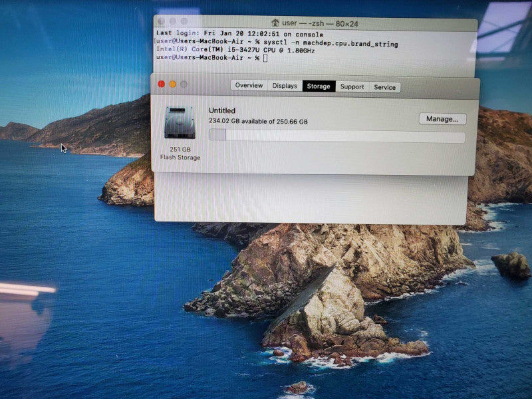
Task: Minimize the About This Mac window
Action: click(x=173, y=84)
